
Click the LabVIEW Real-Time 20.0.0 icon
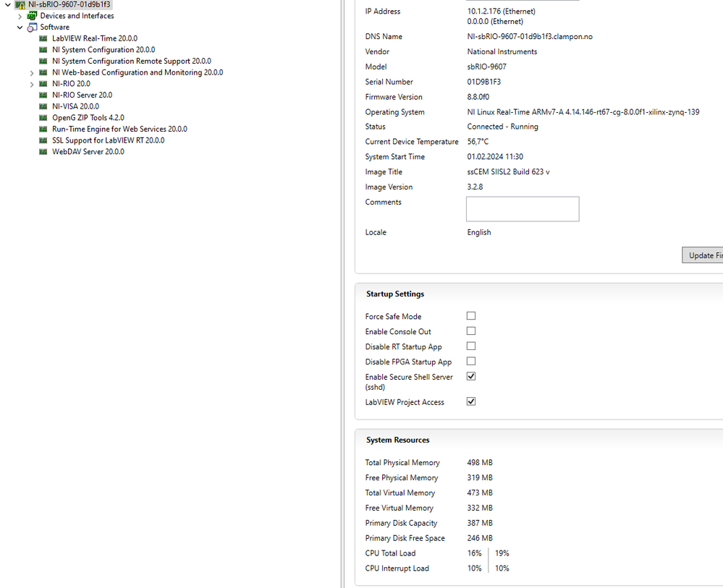(43, 38)
